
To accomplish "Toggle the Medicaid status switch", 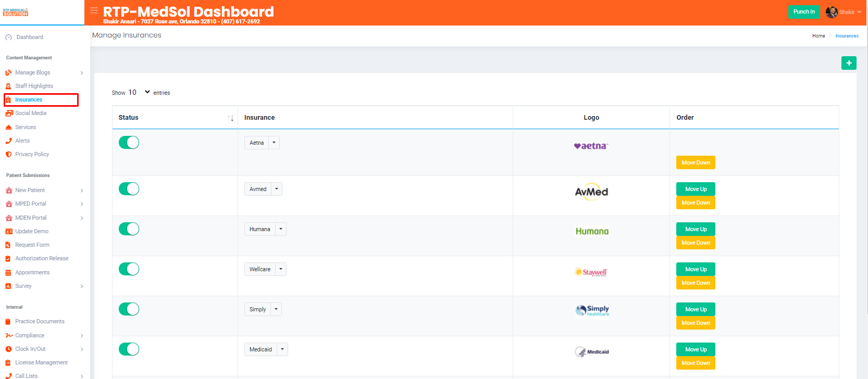I will coord(129,349).
